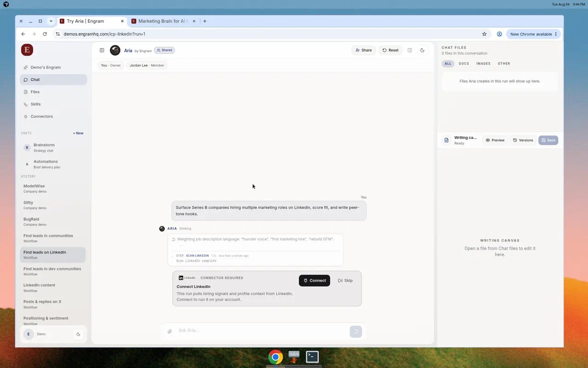
Task: Click the Share button
Action: coord(363,50)
